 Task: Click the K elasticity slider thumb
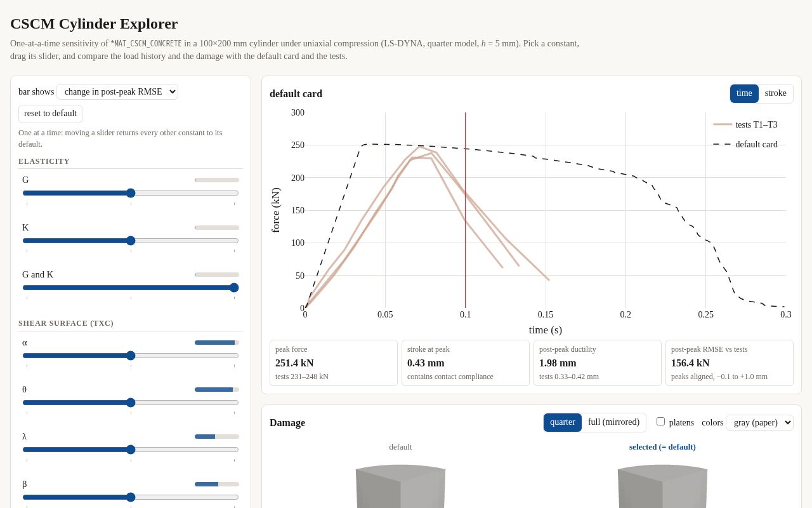tap(131, 241)
